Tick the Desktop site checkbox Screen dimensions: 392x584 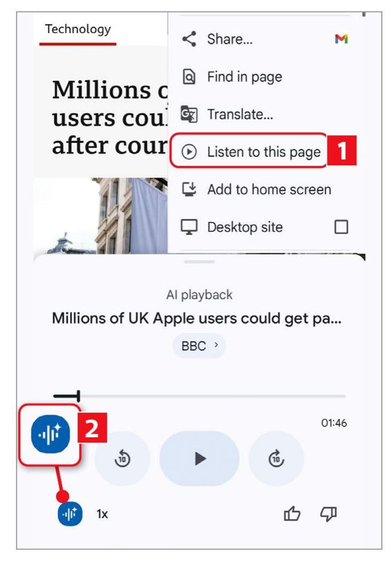tap(341, 227)
